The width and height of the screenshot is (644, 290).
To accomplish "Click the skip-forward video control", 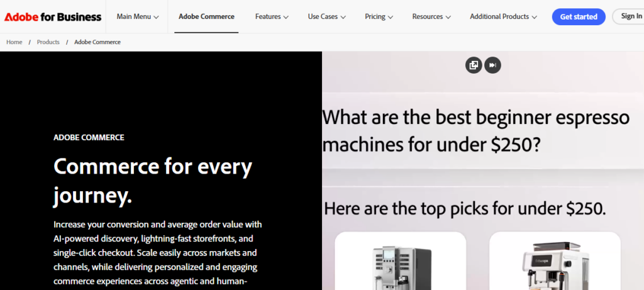I will [x=492, y=65].
